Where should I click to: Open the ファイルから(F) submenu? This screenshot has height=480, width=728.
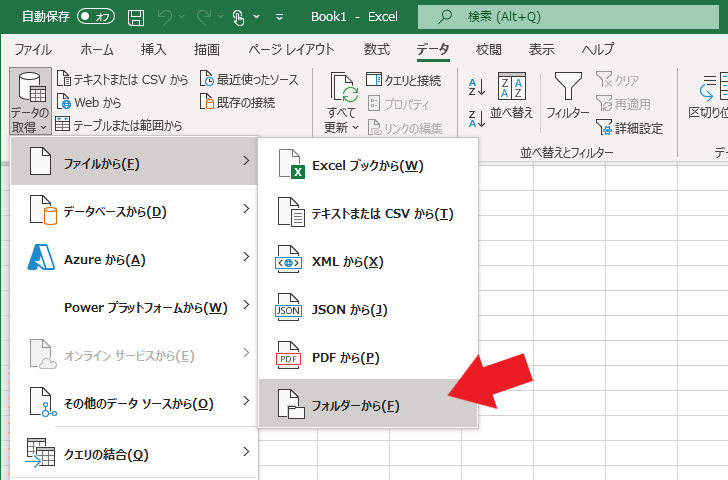point(134,162)
